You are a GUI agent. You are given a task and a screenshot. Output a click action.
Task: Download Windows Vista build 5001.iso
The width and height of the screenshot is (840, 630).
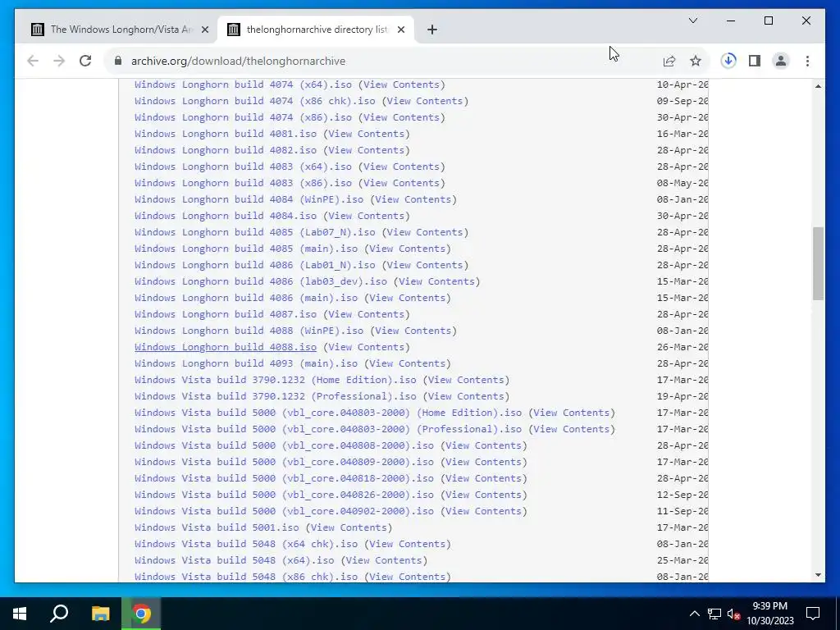point(217,527)
